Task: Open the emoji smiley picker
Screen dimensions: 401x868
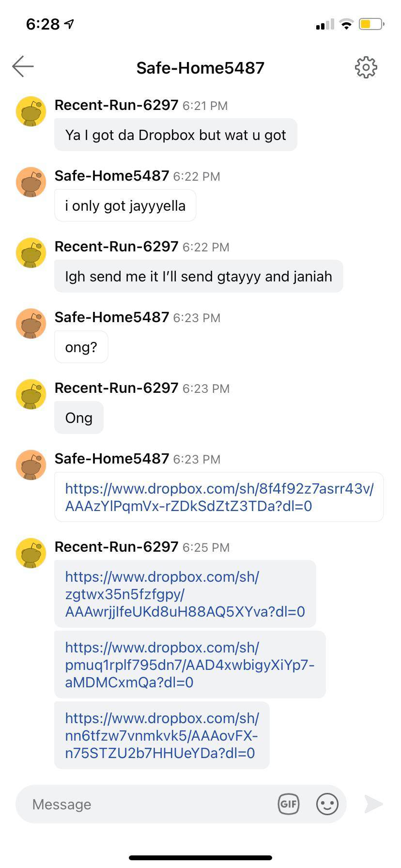Action: (327, 805)
